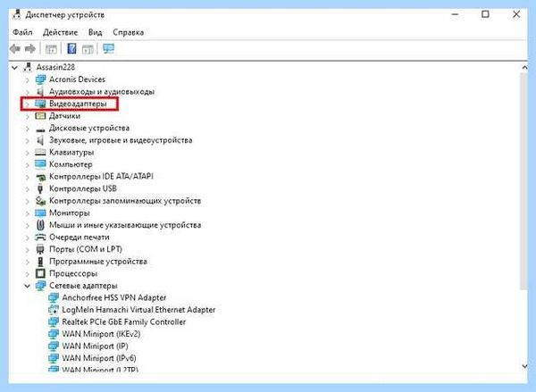Viewport: 536px width, 392px height.
Task: Select WAN Miniport (IPv6) entry
Action: (99, 358)
